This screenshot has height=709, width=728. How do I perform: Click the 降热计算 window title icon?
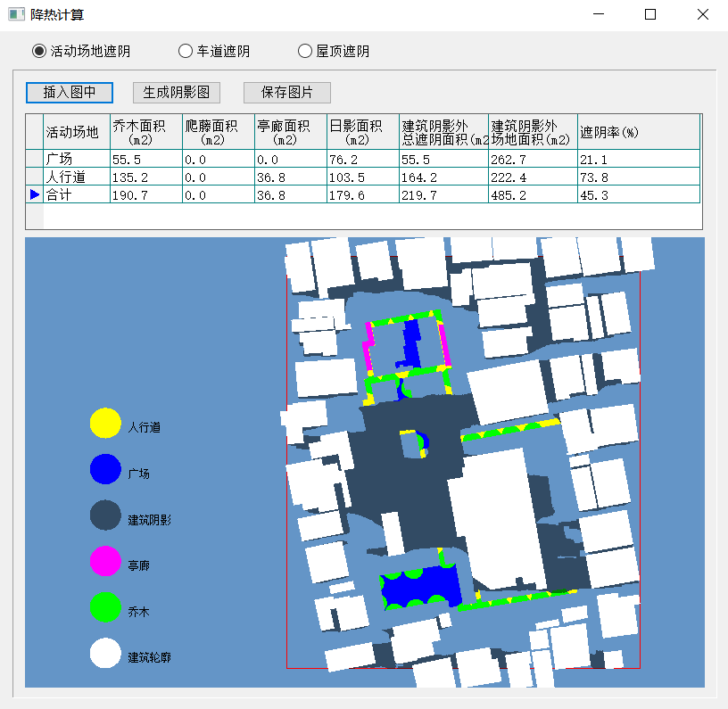pyautogui.click(x=16, y=14)
